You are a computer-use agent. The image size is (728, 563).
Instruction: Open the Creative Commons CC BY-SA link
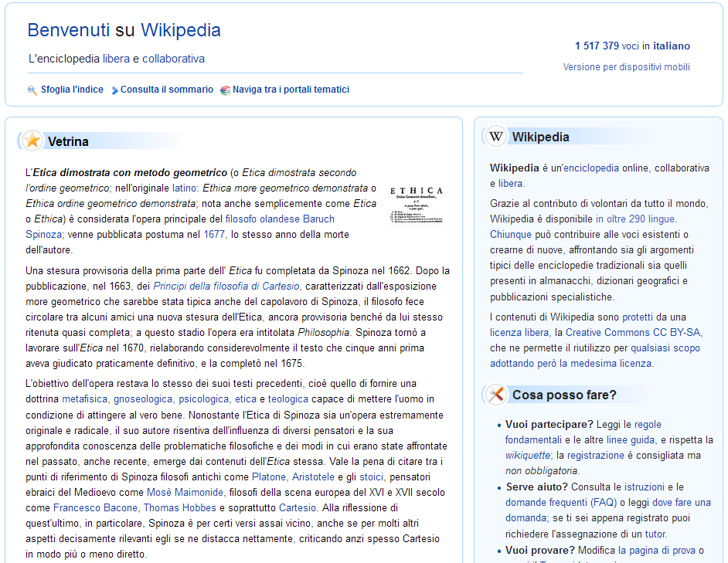[x=633, y=332]
